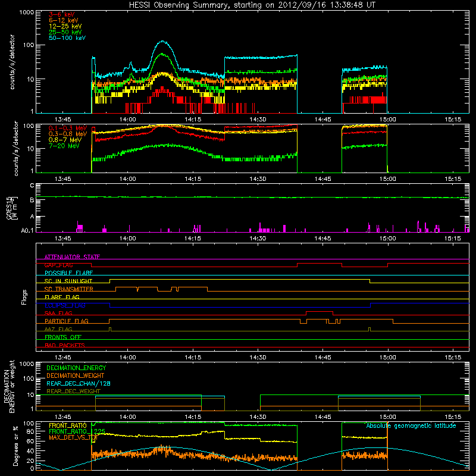Click the 13:45 tick label under decimation panel
This screenshot has width=476, height=476.
(x=62, y=417)
